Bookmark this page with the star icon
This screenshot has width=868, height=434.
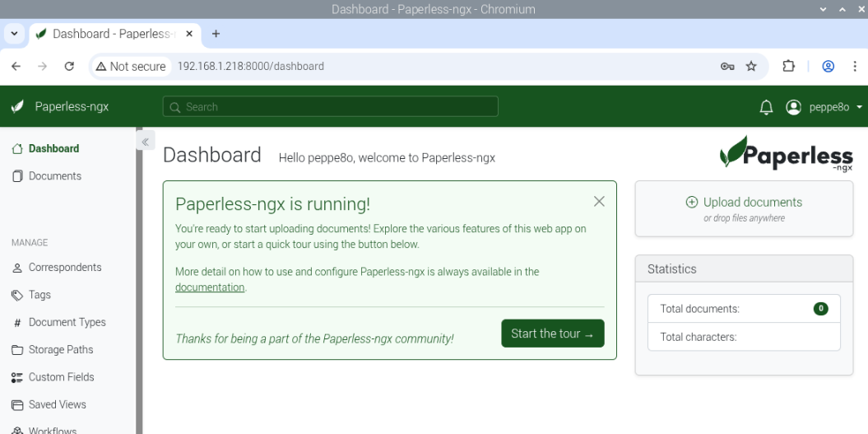pos(751,67)
